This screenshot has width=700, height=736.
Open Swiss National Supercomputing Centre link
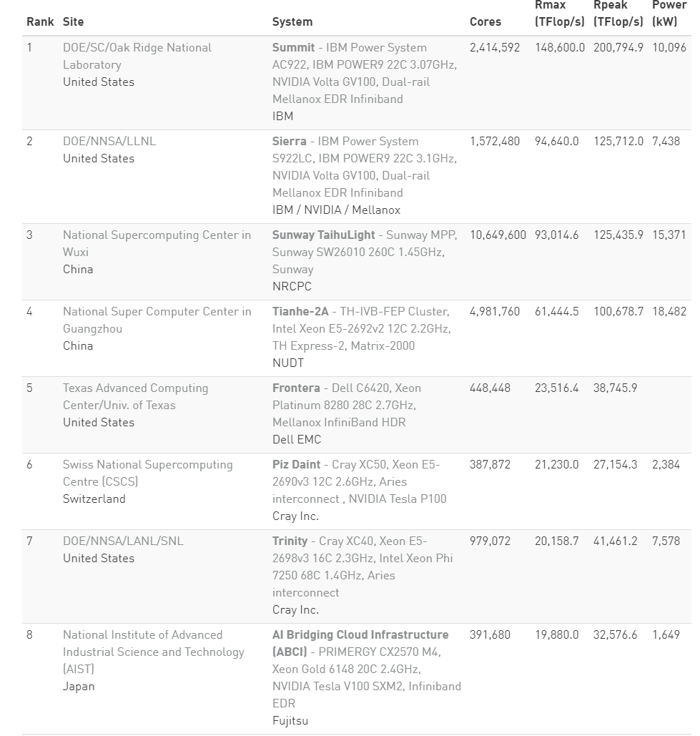148,473
